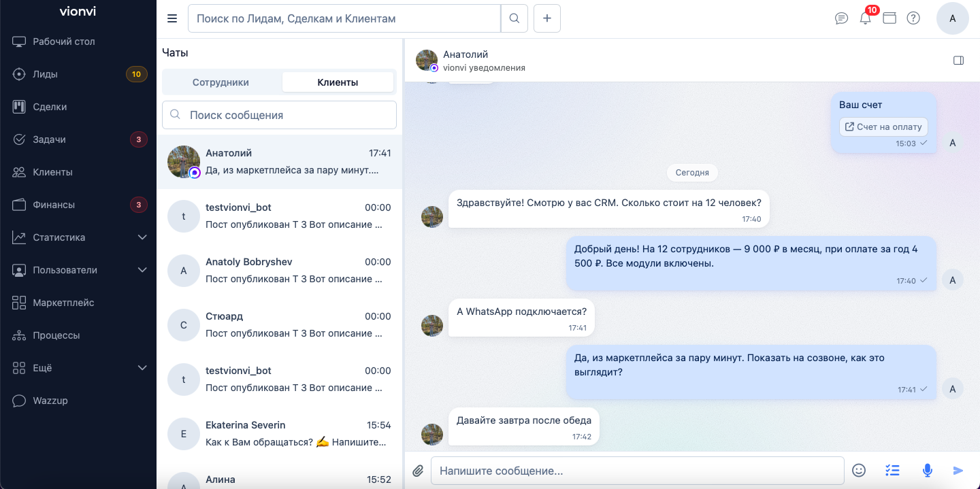Attach a file with paperclip icon
This screenshot has height=489, width=980.
[418, 471]
